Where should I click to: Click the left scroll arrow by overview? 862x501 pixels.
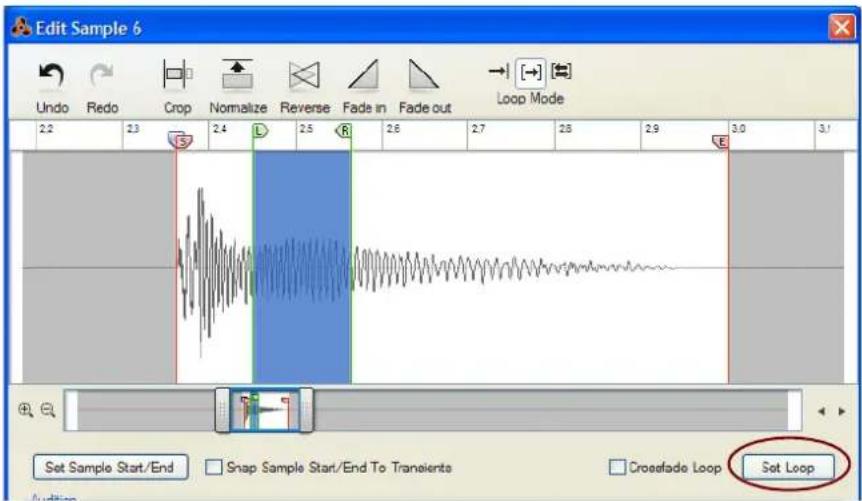[x=822, y=411]
